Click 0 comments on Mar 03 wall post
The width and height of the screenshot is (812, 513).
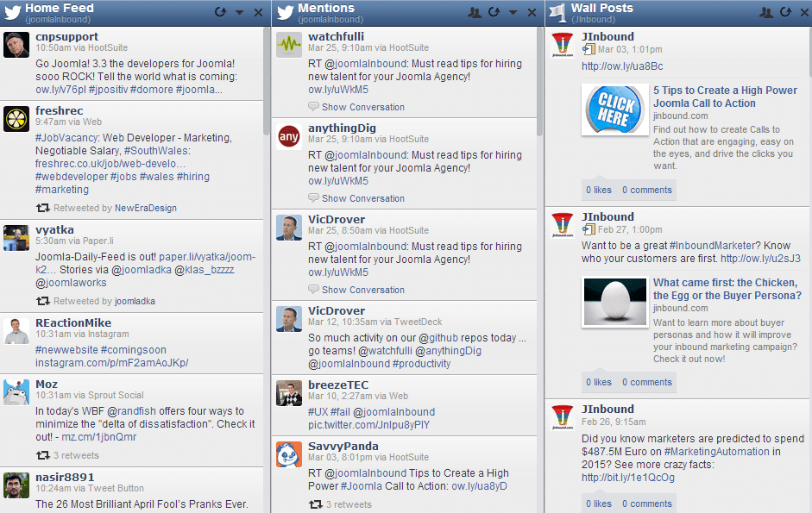(x=647, y=190)
